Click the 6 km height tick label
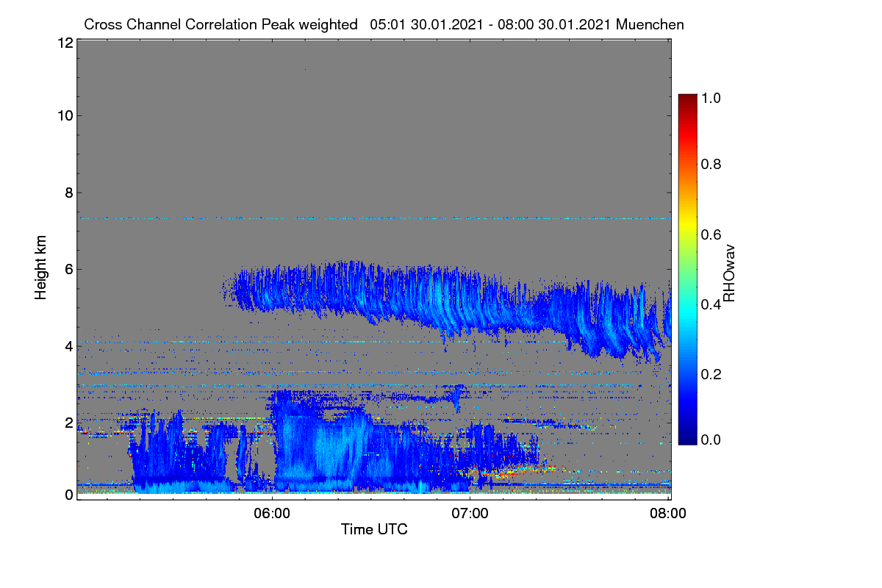 pyautogui.click(x=68, y=269)
